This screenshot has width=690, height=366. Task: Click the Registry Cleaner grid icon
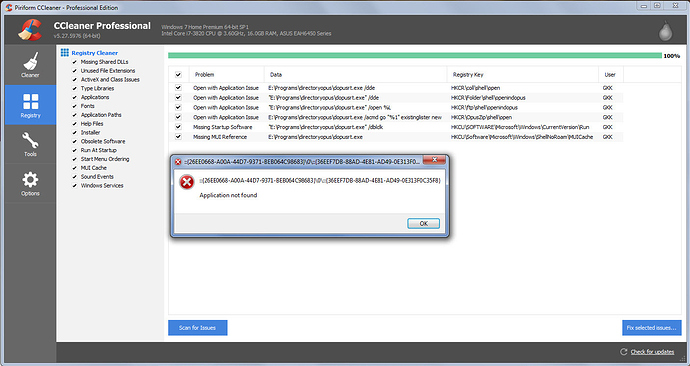point(65,52)
